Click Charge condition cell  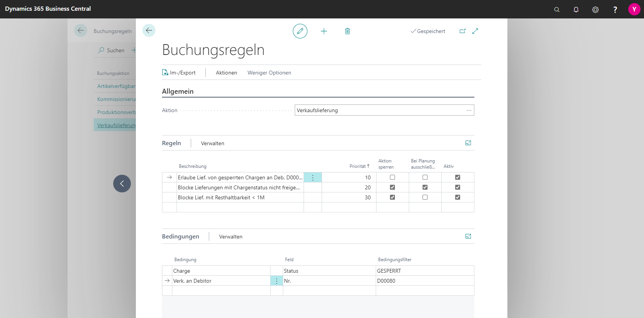point(221,271)
